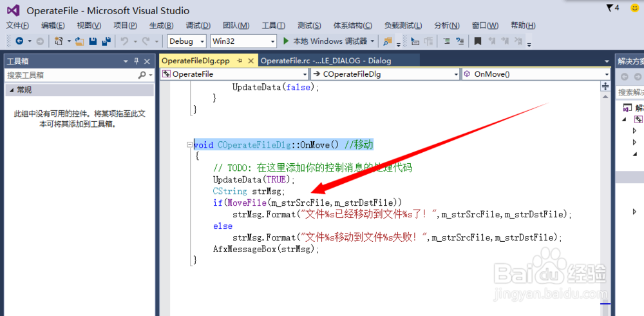Click the Undo arrow icon

124,41
